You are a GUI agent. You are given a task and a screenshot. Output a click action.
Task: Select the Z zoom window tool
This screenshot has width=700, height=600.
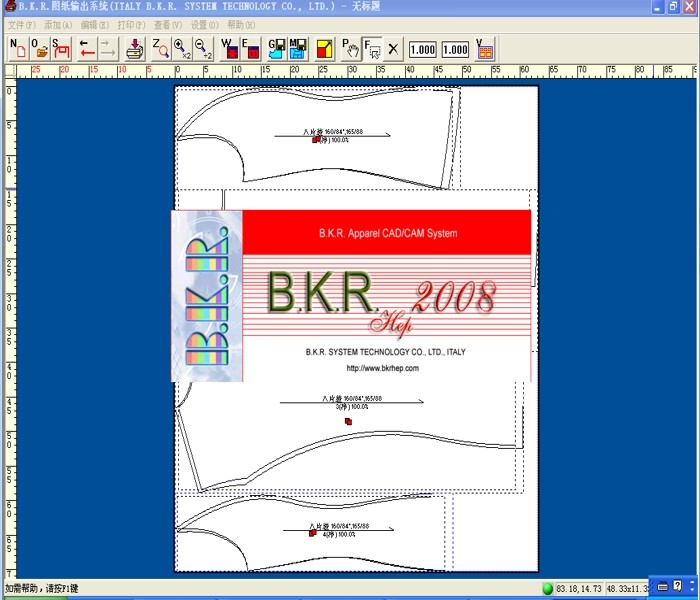(160, 49)
